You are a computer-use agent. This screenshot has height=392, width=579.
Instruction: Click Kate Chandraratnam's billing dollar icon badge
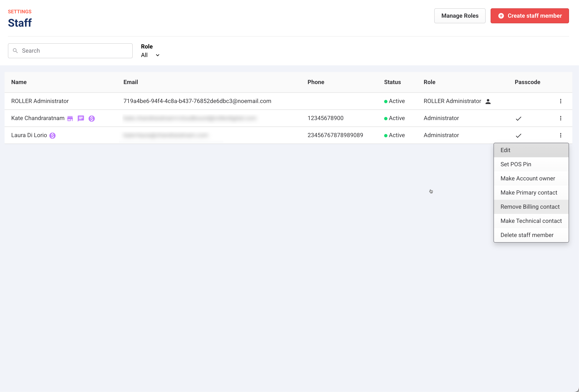(x=92, y=119)
